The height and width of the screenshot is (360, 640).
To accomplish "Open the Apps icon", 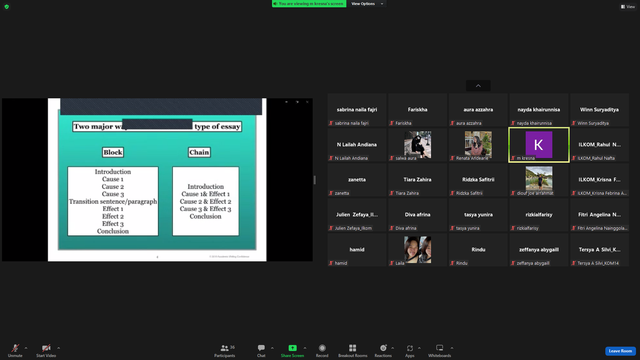I will click(x=410, y=348).
